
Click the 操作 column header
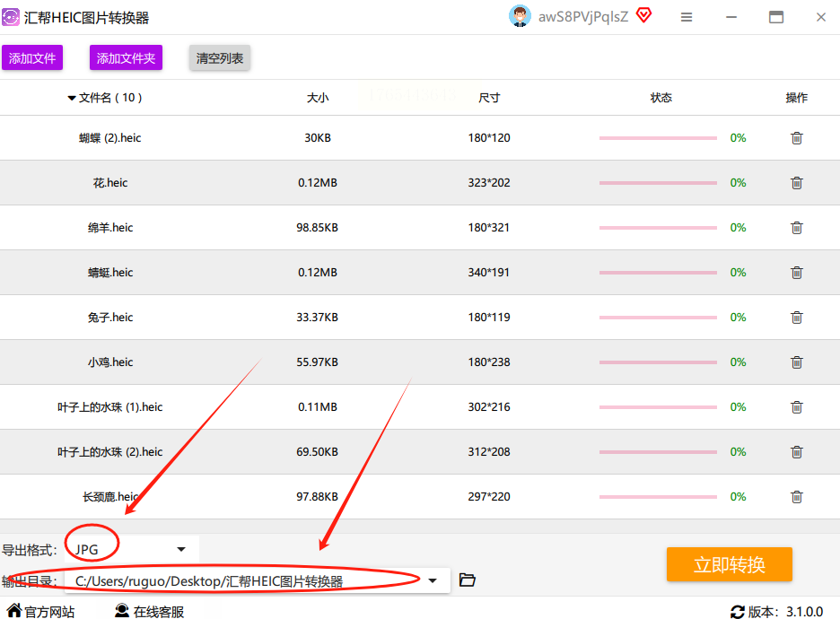click(x=797, y=98)
